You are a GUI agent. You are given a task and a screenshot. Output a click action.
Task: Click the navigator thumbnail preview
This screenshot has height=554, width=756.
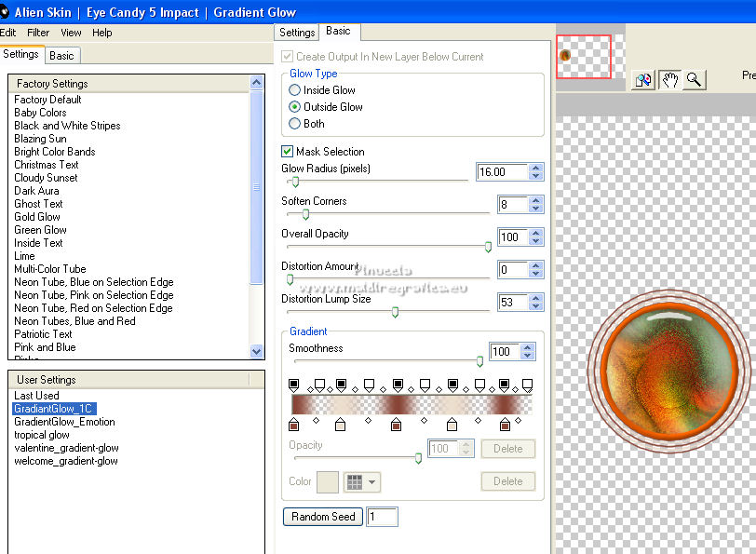click(584, 57)
